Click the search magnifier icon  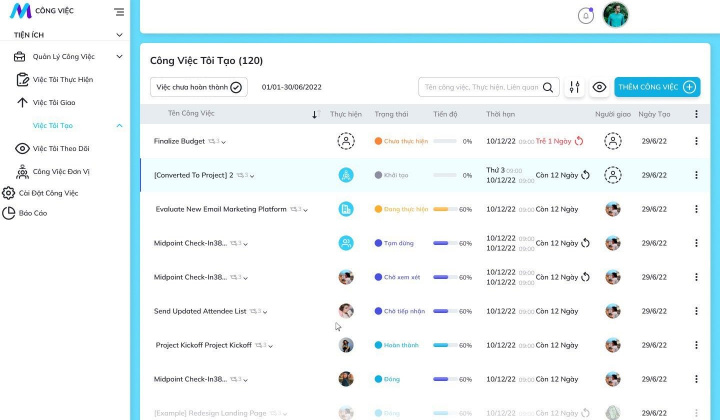tap(548, 87)
